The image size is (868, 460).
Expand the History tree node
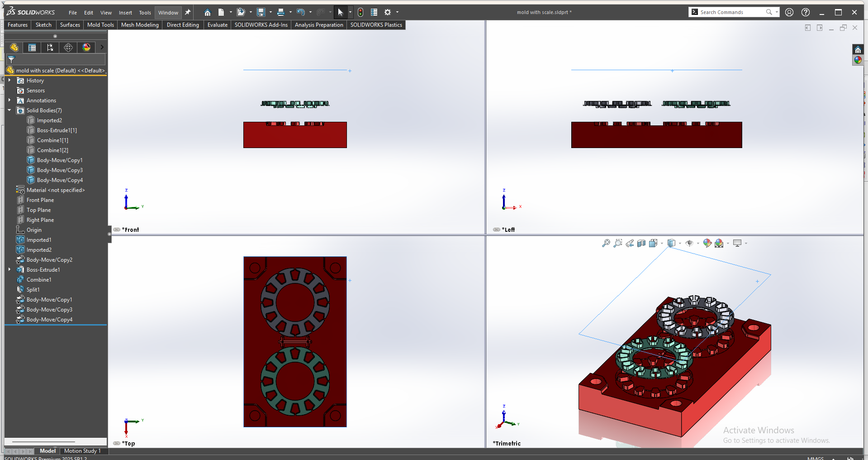coord(9,80)
